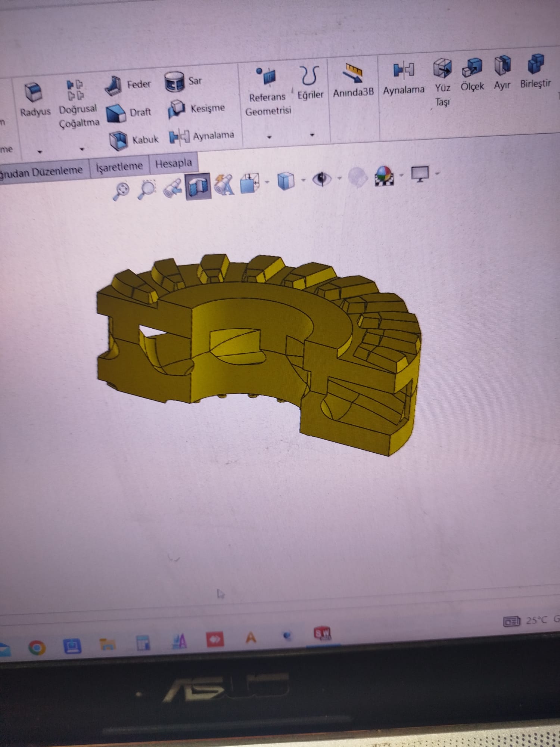This screenshot has height=747, width=560.
Task: Click Zoom to Fit magnifier icon
Action: [122, 192]
